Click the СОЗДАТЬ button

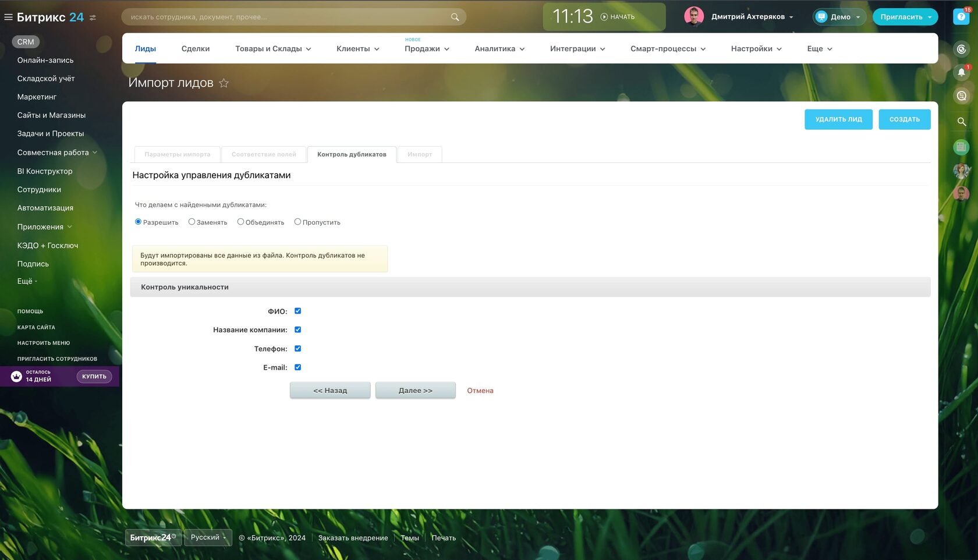click(905, 119)
